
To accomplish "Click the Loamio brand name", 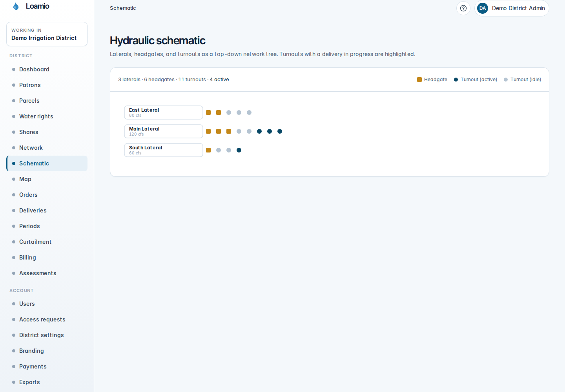I will pos(38,6).
